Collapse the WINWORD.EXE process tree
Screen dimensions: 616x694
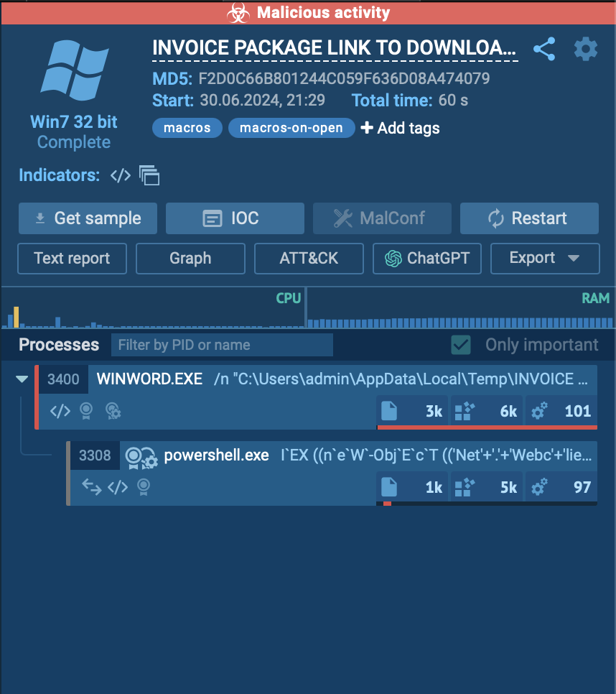coord(22,379)
